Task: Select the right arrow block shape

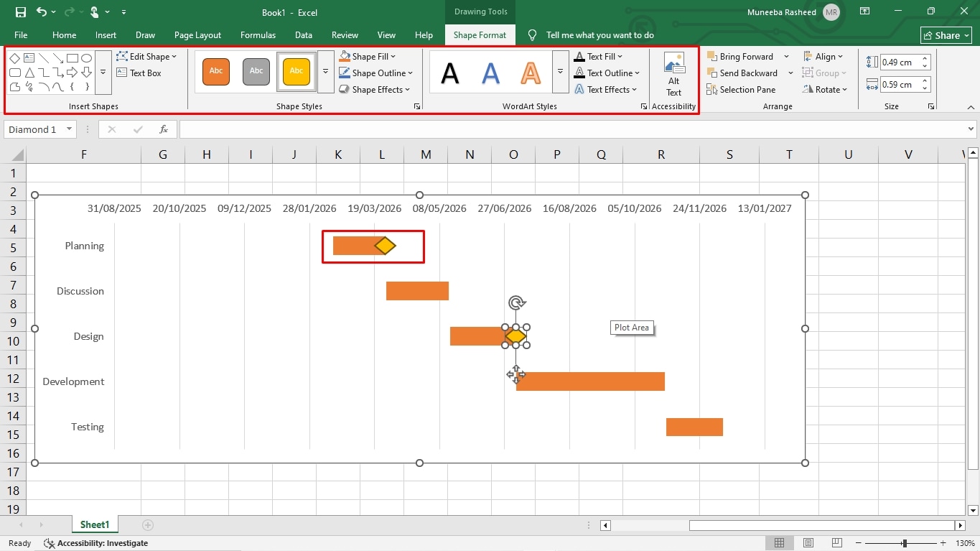Action: [x=72, y=73]
